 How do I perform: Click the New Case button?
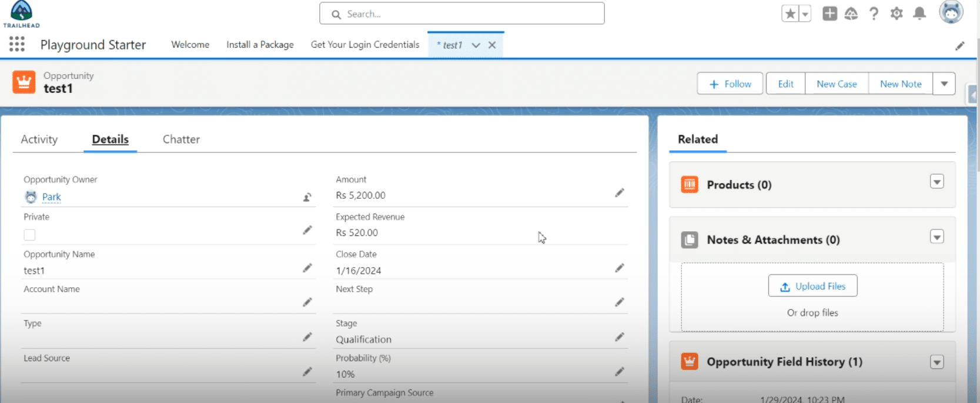tap(837, 84)
